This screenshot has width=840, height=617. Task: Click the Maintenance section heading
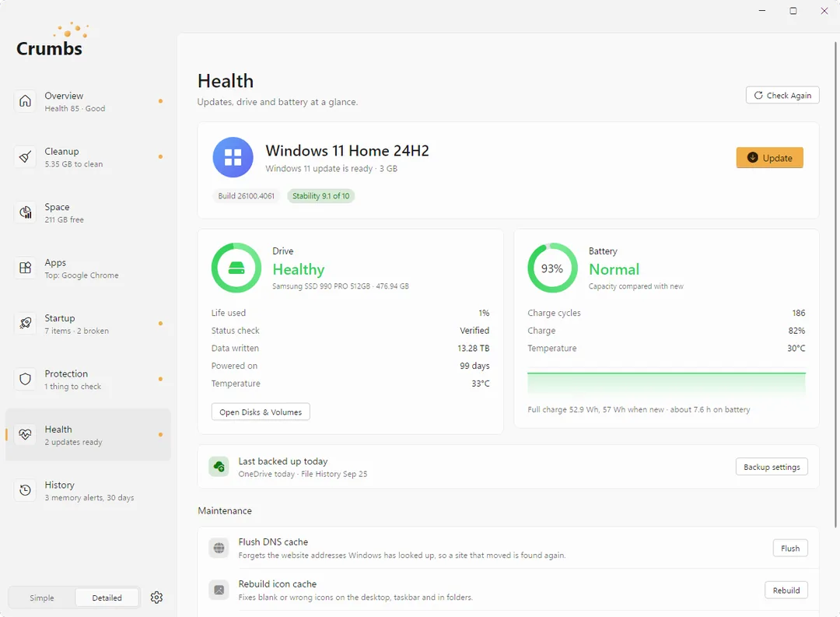pos(225,510)
